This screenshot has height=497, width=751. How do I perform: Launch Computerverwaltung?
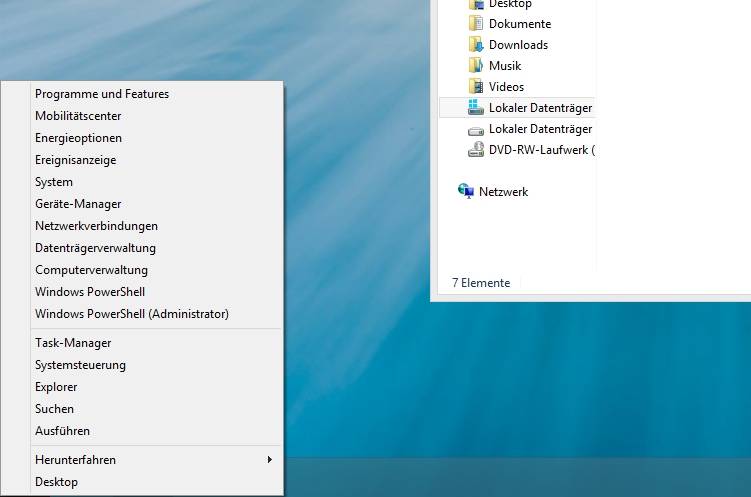click(x=157, y=270)
